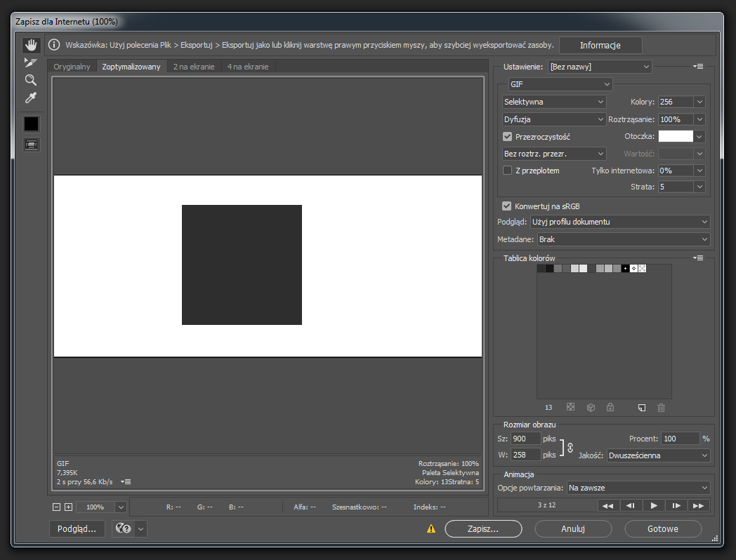
Task: Open Opcje powtarzania dropdown
Action: point(638,488)
